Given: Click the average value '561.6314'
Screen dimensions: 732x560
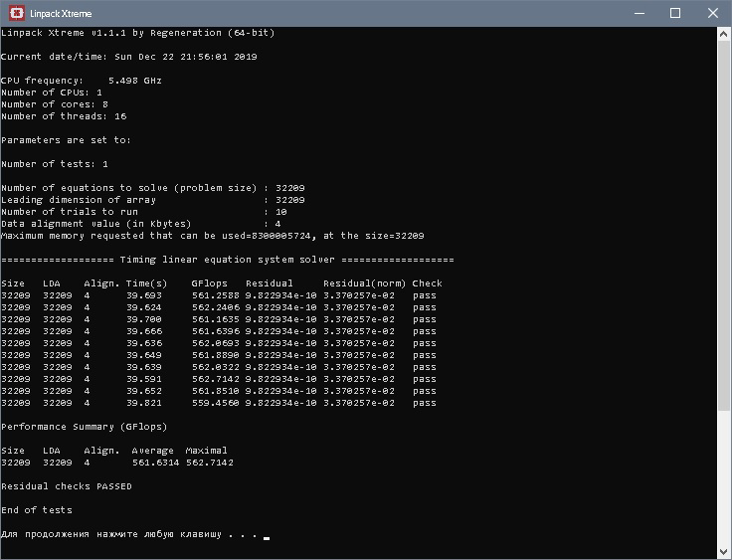Looking at the screenshot, I should 155,463.
